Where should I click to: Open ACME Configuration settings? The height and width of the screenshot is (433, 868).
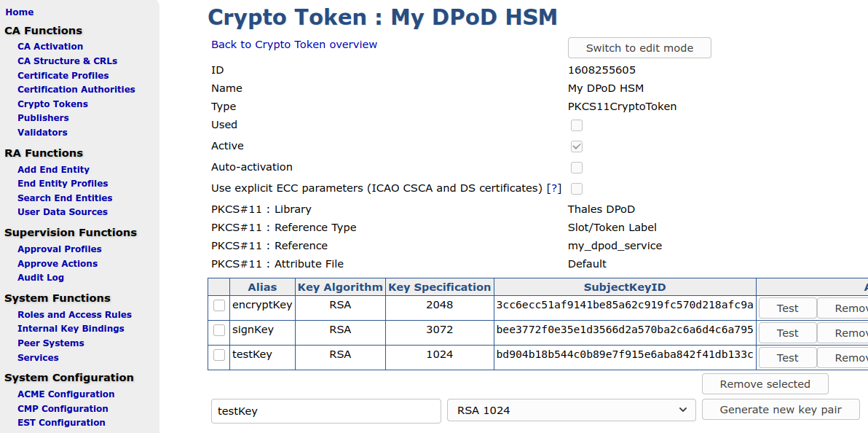point(66,394)
